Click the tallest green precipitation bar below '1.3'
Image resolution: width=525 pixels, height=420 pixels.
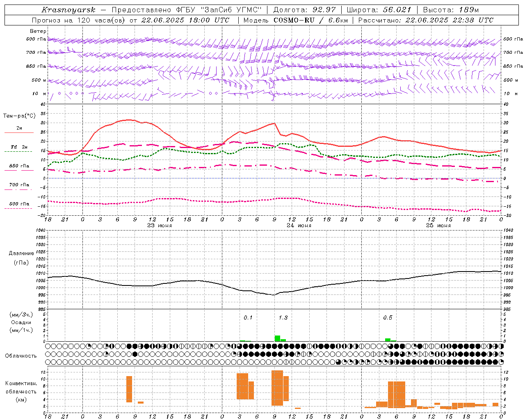(x=277, y=338)
